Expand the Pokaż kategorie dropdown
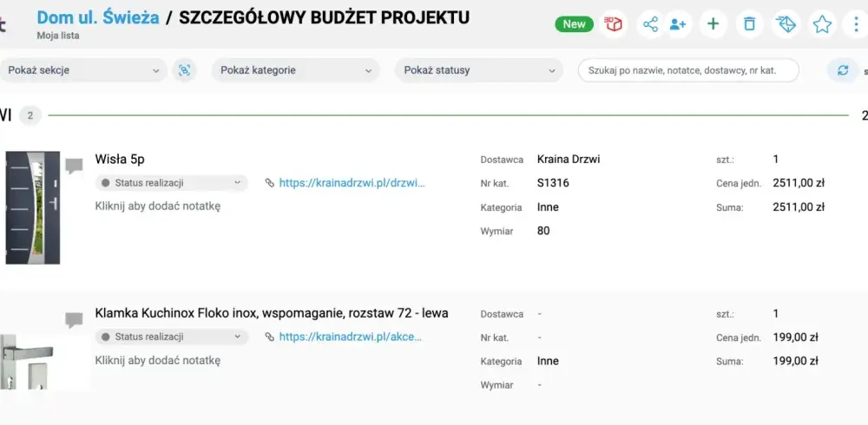This screenshot has height=425, width=868. [296, 70]
